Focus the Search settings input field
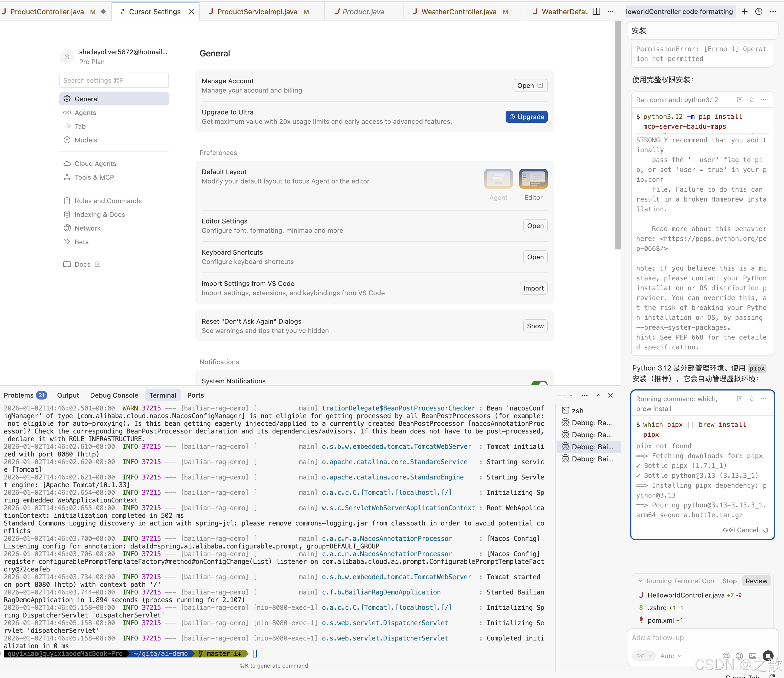Viewport: 784px width, 678px height. (114, 80)
